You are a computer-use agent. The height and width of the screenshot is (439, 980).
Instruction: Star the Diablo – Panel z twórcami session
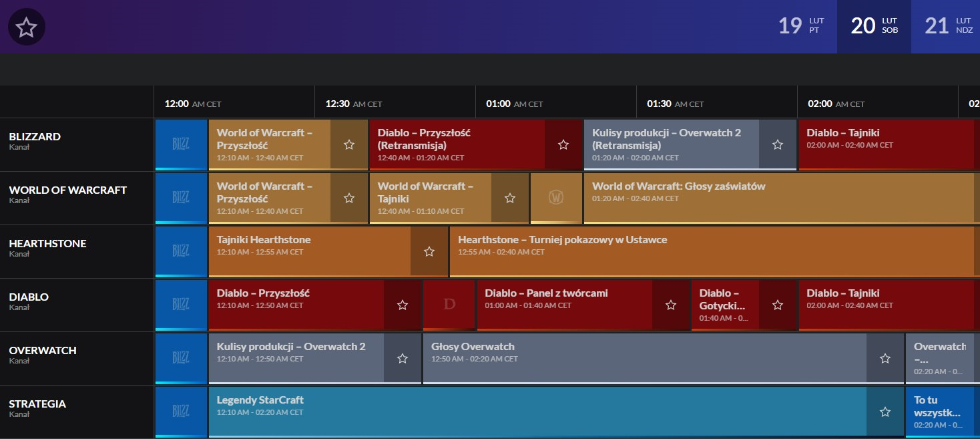point(671,305)
